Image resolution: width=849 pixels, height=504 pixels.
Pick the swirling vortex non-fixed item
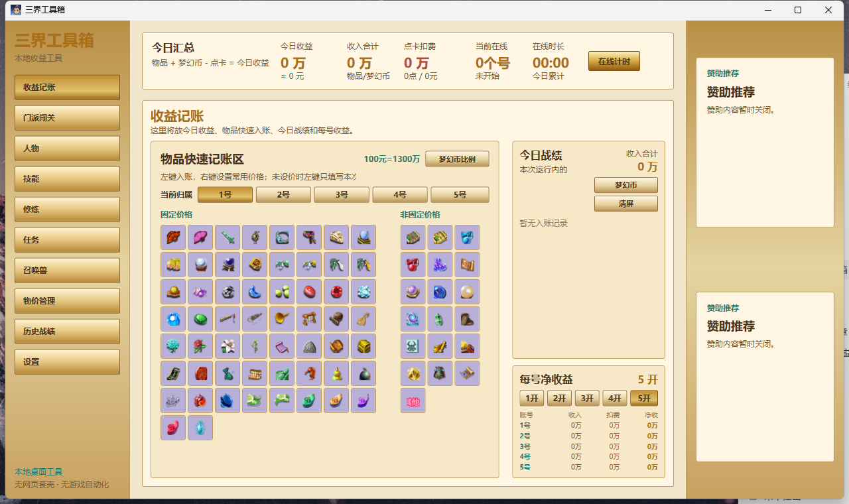pos(413,319)
